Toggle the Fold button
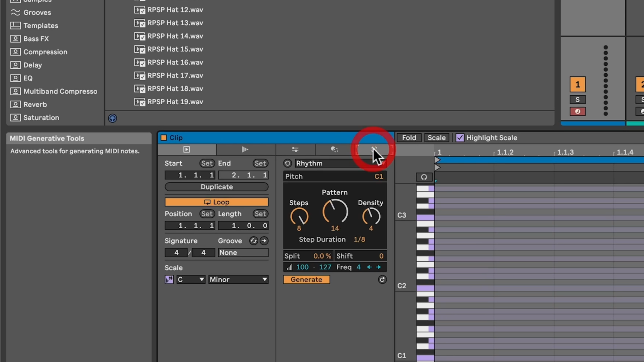 pyautogui.click(x=409, y=138)
